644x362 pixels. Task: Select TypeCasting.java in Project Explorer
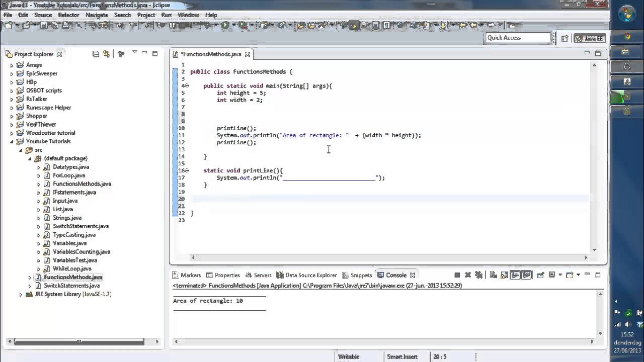click(73, 235)
